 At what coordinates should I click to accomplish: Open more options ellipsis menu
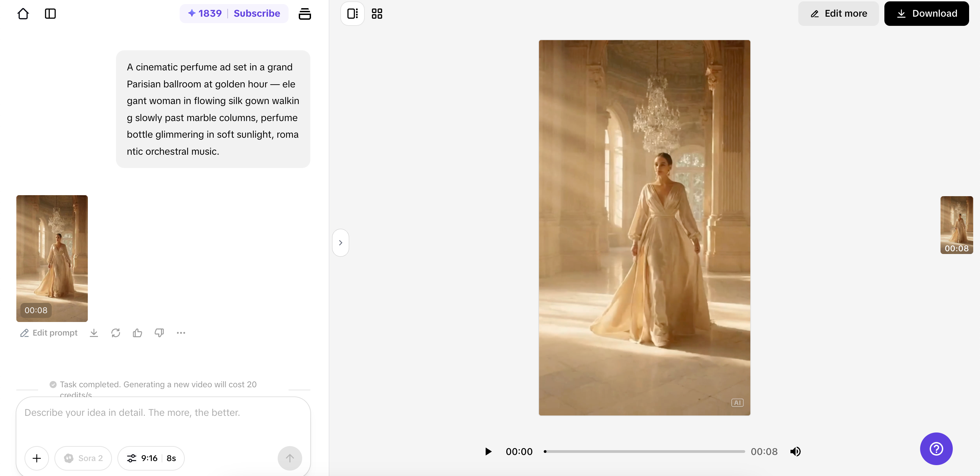[x=181, y=333]
